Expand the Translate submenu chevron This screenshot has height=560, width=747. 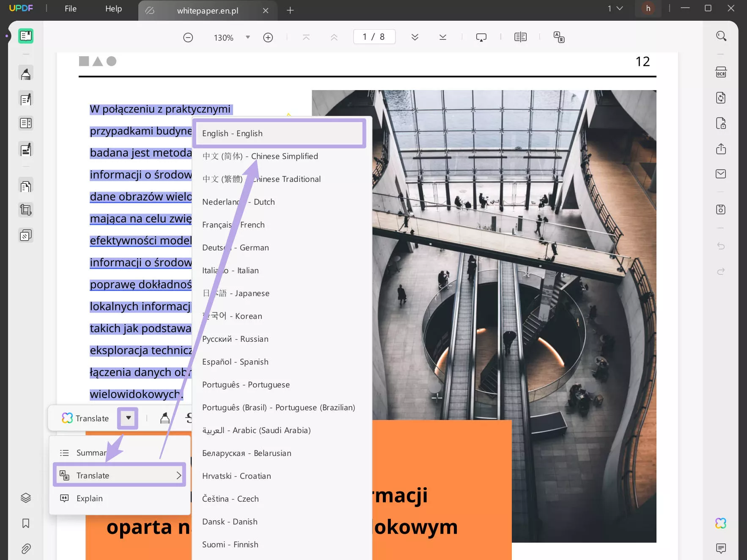pos(178,475)
